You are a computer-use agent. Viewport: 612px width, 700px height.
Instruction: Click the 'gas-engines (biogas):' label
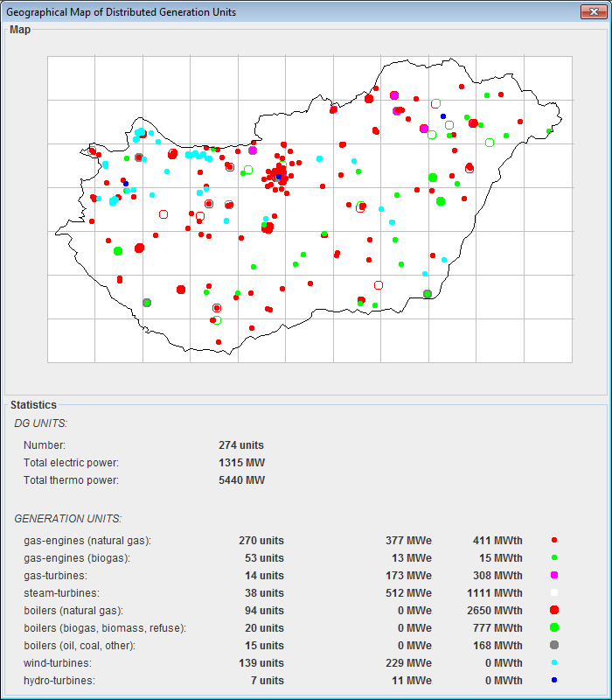point(77,558)
